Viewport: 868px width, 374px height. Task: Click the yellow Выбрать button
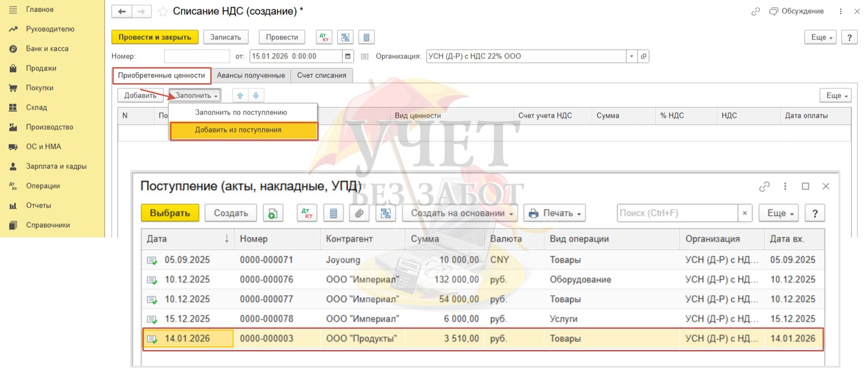[x=170, y=213]
